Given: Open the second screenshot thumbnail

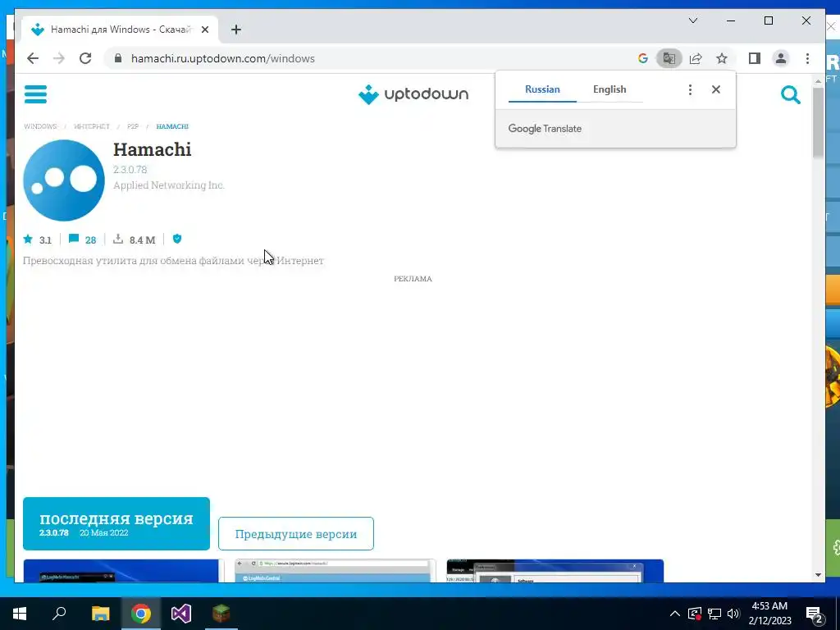Looking at the screenshot, I should 335,571.
